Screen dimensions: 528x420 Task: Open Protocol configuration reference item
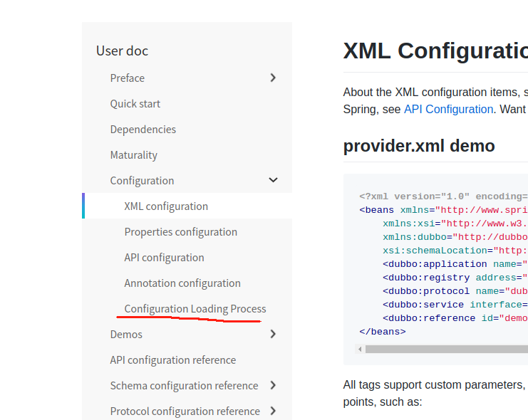coord(185,411)
